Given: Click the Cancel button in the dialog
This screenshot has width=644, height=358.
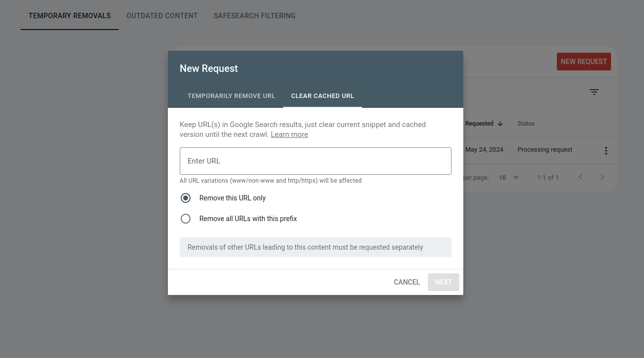Looking at the screenshot, I should point(407,282).
